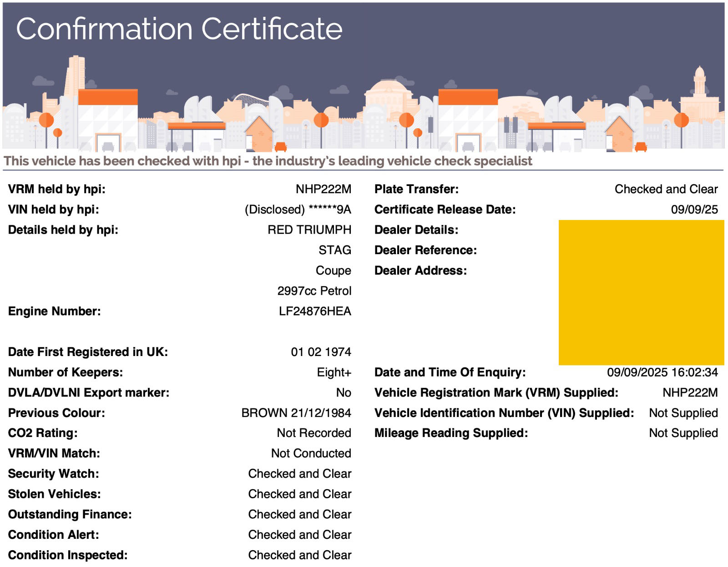Click Stolen Vehicles 'Checked and Clear' value
The height and width of the screenshot is (567, 728).
[300, 494]
